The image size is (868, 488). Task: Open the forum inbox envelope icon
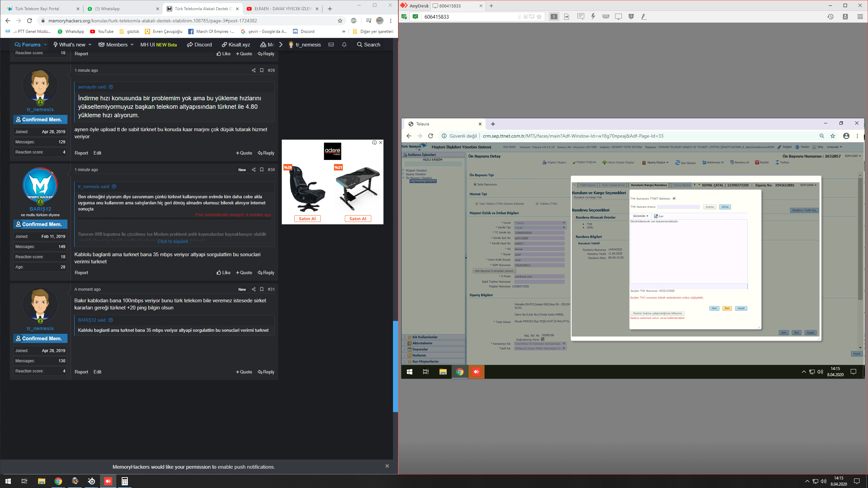point(331,45)
